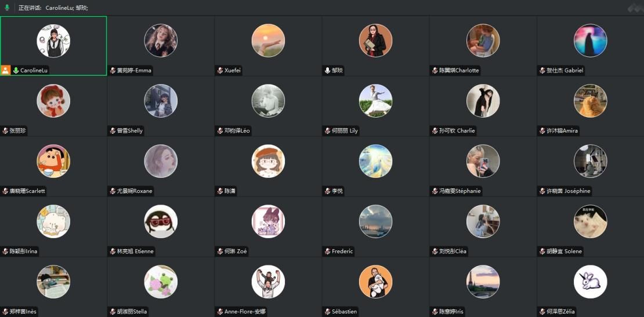Click the green microphone icon next to CarolineLu's name
Screen dimensions: 644x317
(x=16, y=71)
